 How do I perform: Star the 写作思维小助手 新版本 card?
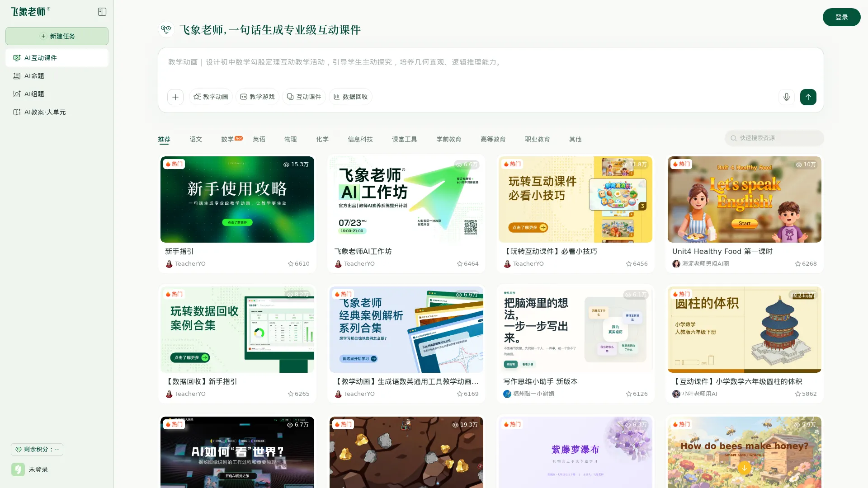click(x=629, y=394)
